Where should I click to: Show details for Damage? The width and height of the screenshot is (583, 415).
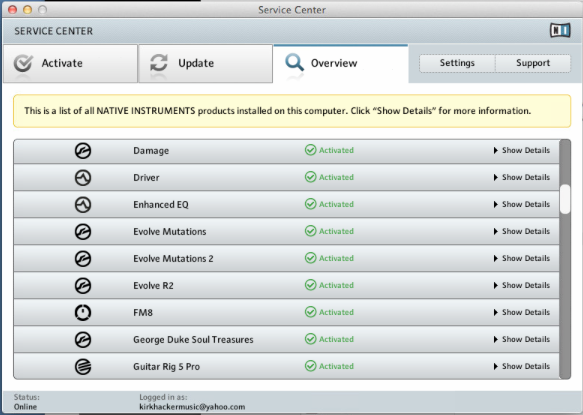click(522, 150)
